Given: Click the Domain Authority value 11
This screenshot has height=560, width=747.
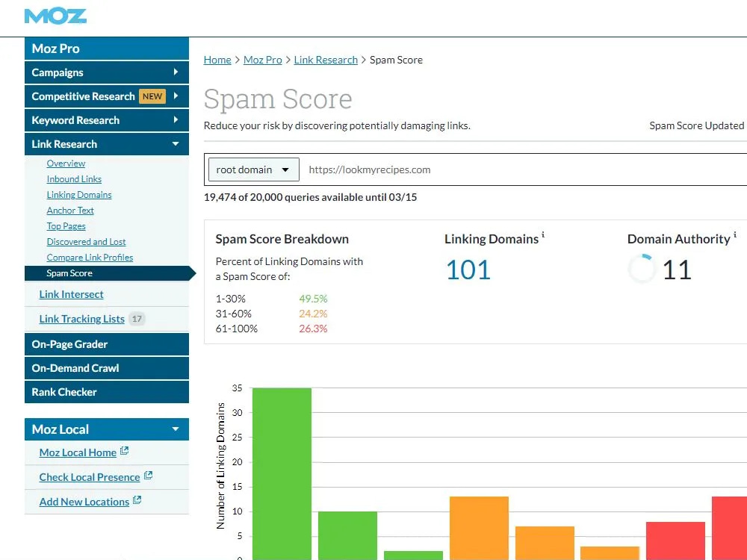Looking at the screenshot, I should pos(677,270).
